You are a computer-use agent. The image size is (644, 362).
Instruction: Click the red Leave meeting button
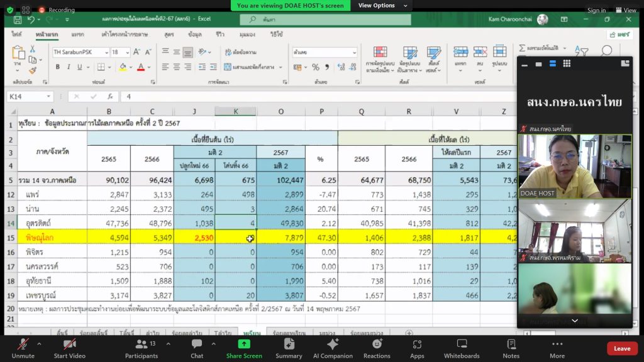click(621, 348)
